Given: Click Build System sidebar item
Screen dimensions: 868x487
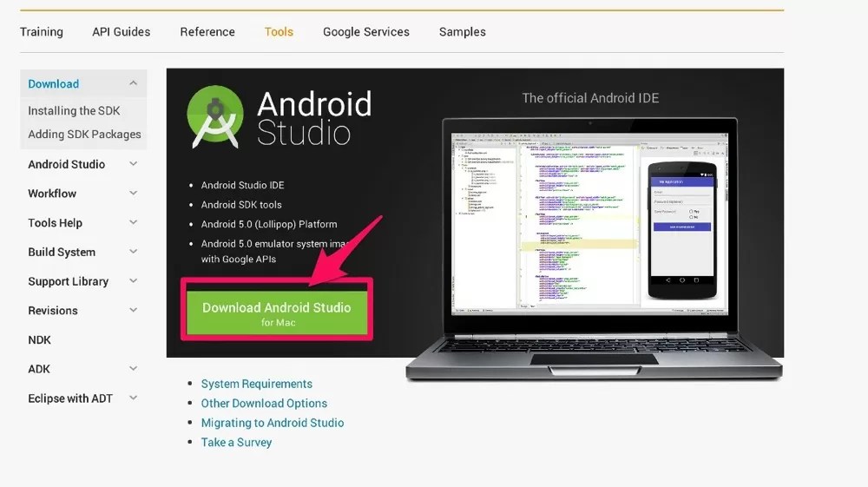Looking at the screenshot, I should [x=62, y=253].
